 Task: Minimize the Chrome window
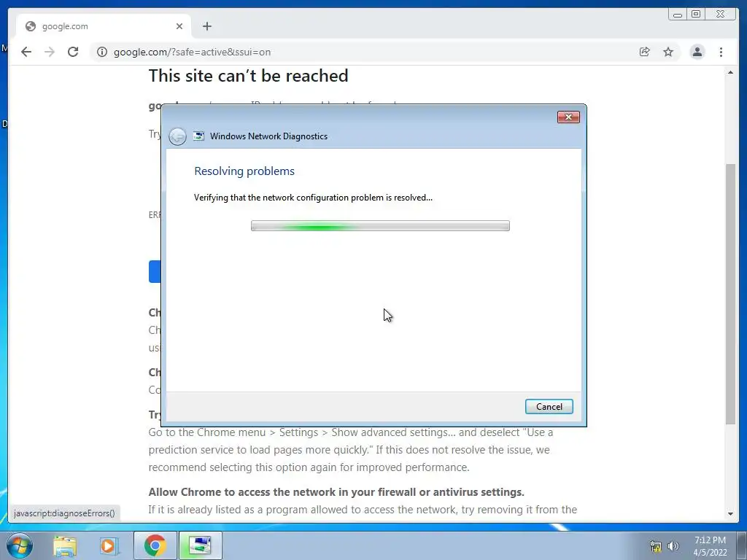tap(678, 15)
